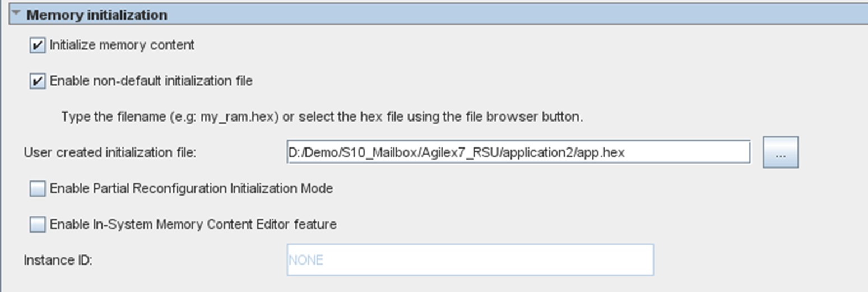Click blank area of Memory initialization header bar
The image size is (868, 292).
(516, 15)
